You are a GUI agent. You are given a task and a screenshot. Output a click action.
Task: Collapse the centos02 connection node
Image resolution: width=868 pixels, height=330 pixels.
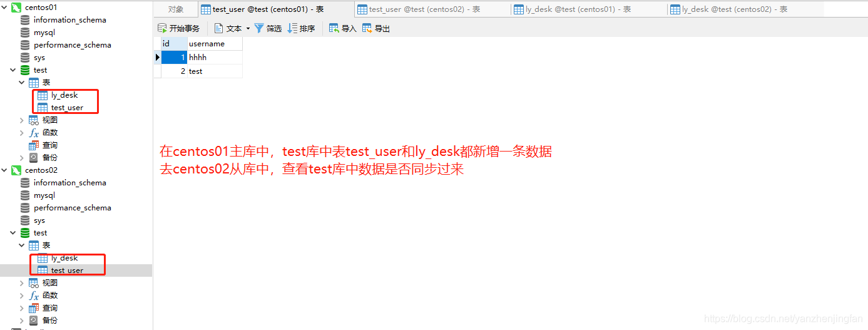tap(4, 170)
